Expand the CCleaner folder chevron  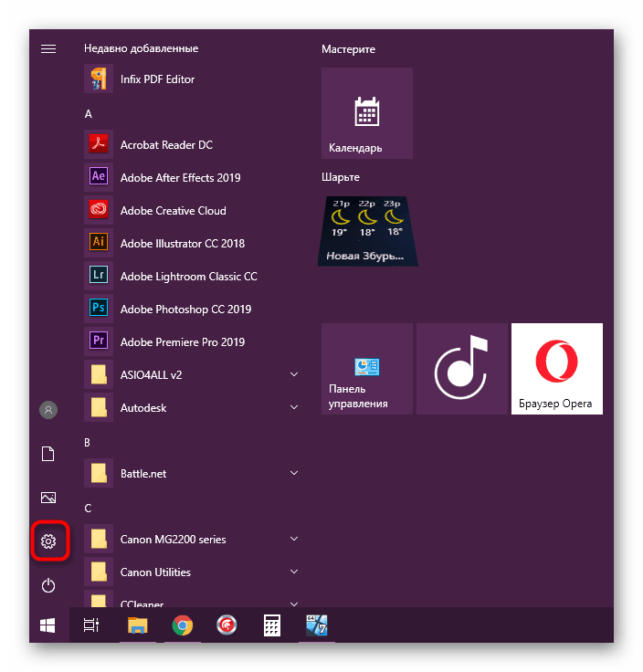(294, 604)
